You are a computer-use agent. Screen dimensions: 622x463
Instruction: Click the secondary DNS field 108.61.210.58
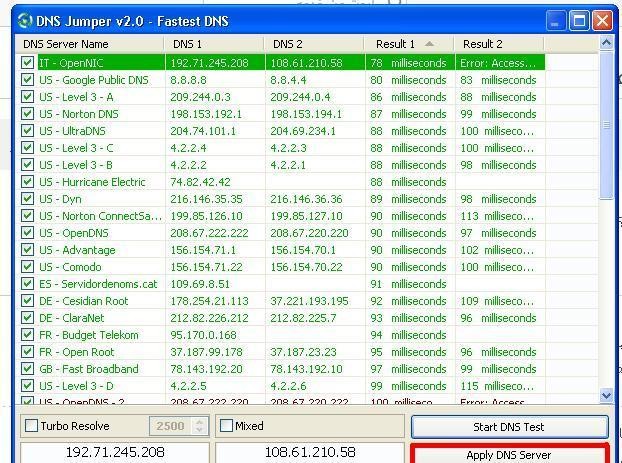(310, 452)
